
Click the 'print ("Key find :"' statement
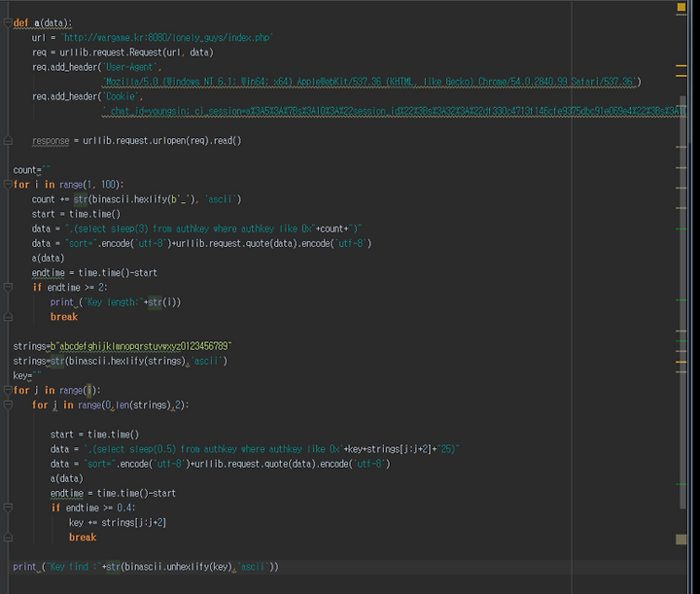coord(146,567)
